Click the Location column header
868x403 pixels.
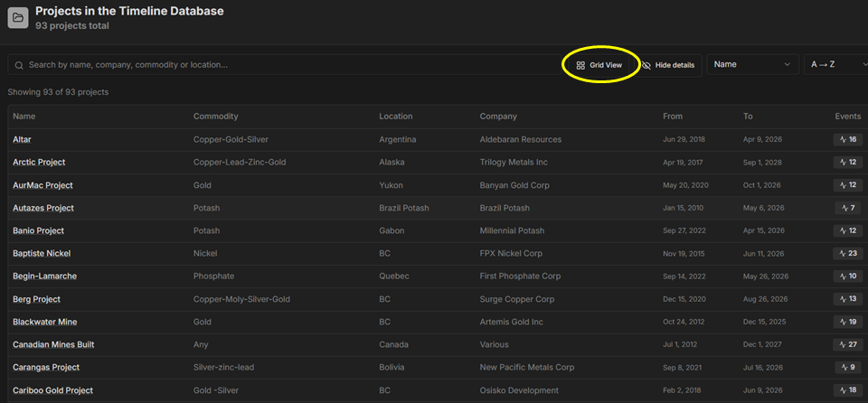[396, 117]
